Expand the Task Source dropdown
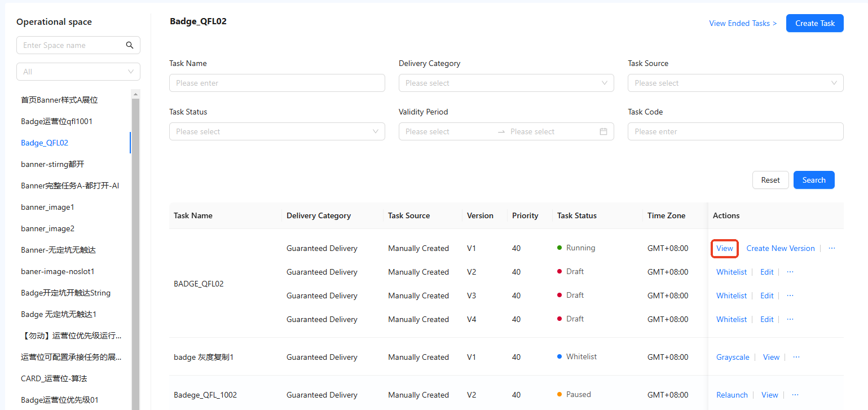This screenshot has height=410, width=868. point(735,83)
